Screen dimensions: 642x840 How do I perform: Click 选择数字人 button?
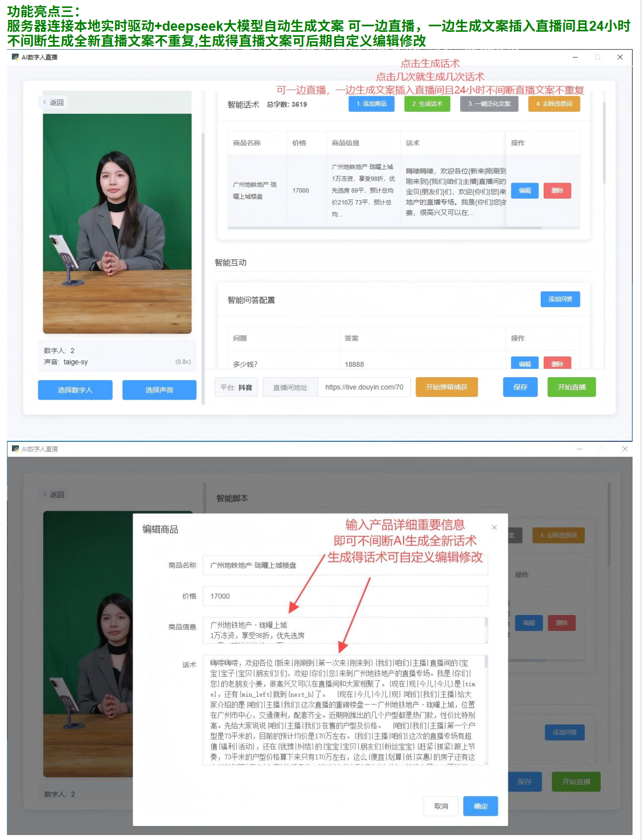(75, 390)
